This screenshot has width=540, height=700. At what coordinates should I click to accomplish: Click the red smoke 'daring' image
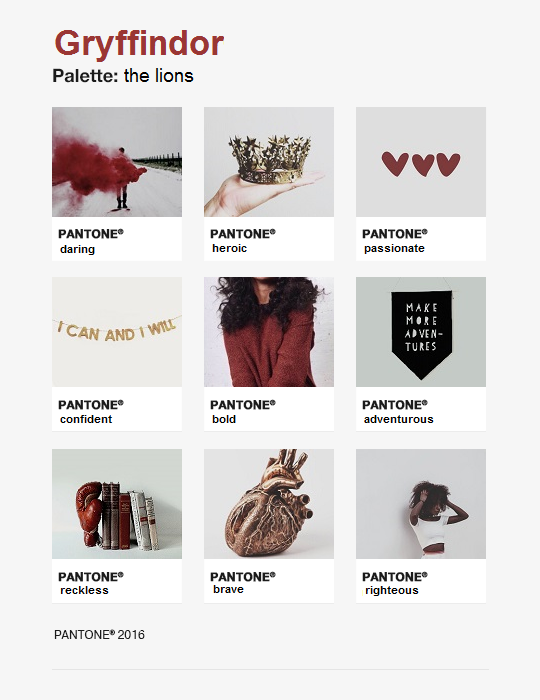(117, 162)
